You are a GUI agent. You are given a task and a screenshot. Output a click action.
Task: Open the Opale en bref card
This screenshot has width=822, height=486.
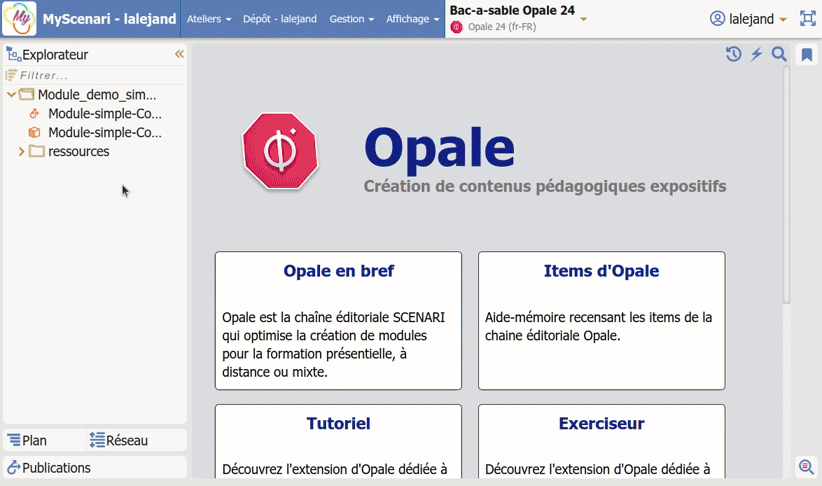pyautogui.click(x=338, y=320)
